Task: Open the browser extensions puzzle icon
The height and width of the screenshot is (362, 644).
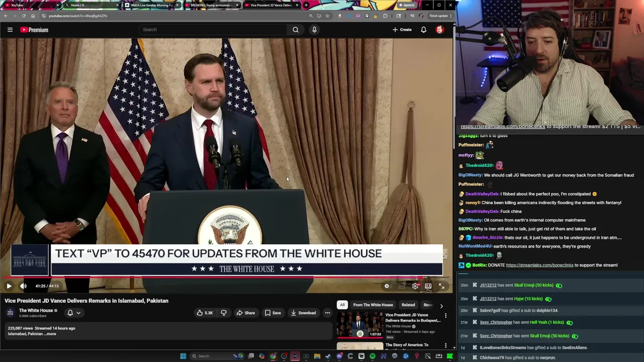Action: (x=385, y=16)
